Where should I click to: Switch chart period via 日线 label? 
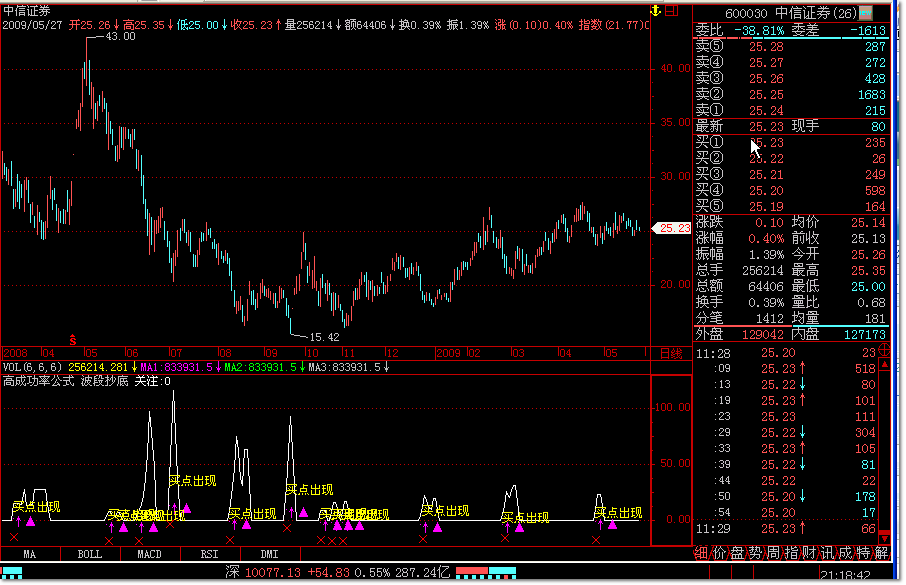point(671,353)
